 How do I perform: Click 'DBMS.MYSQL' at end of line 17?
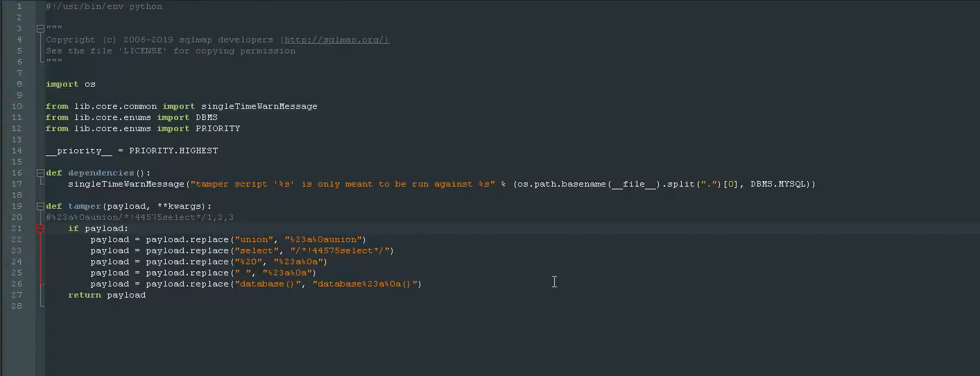(x=778, y=184)
